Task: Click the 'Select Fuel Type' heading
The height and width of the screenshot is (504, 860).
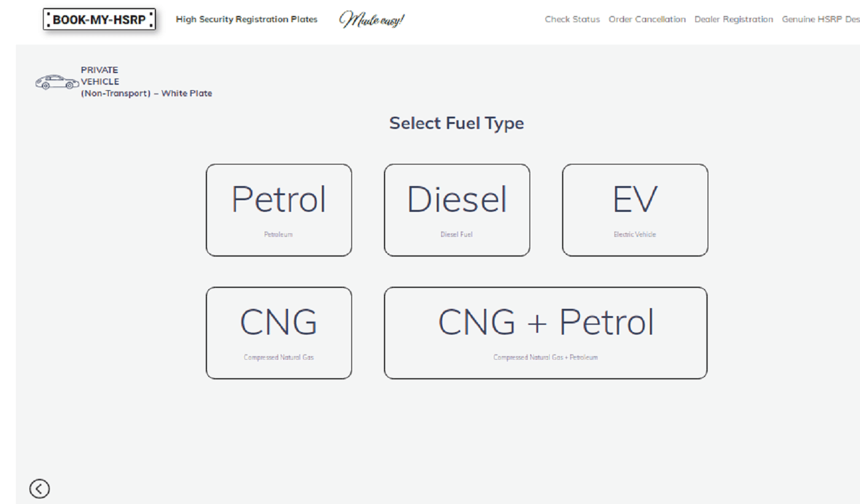Action: pyautogui.click(x=456, y=123)
